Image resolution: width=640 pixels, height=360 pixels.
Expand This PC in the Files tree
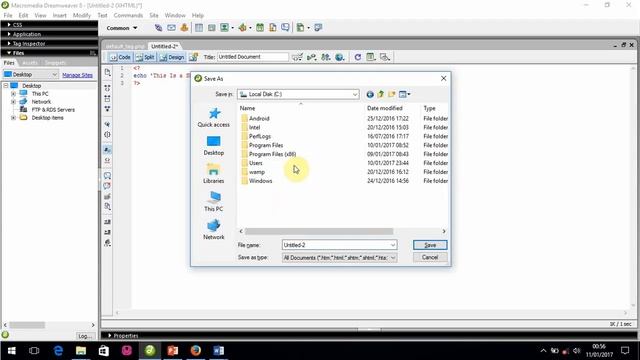click(13, 94)
